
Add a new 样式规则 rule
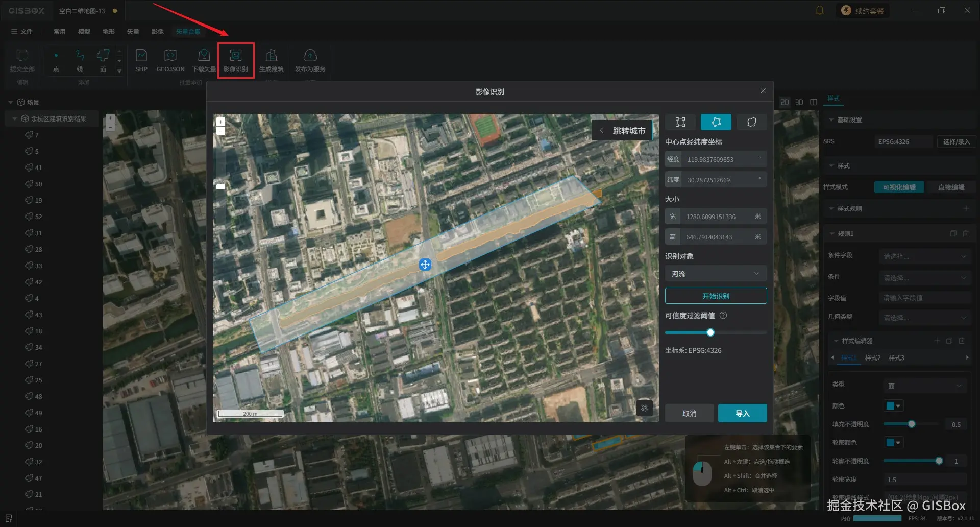[x=966, y=208]
